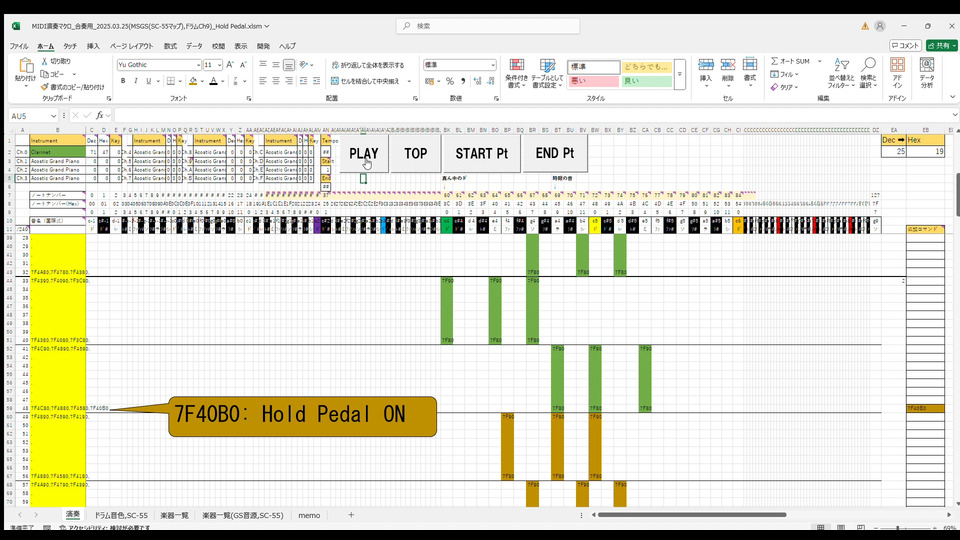Open the Yu Gothic font name dropdown
Viewport: 960px width, 540px height.
[x=198, y=65]
